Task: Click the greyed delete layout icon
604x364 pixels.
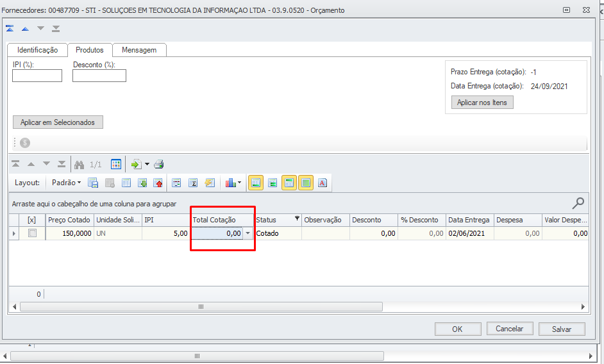Action: pyautogui.click(x=110, y=183)
